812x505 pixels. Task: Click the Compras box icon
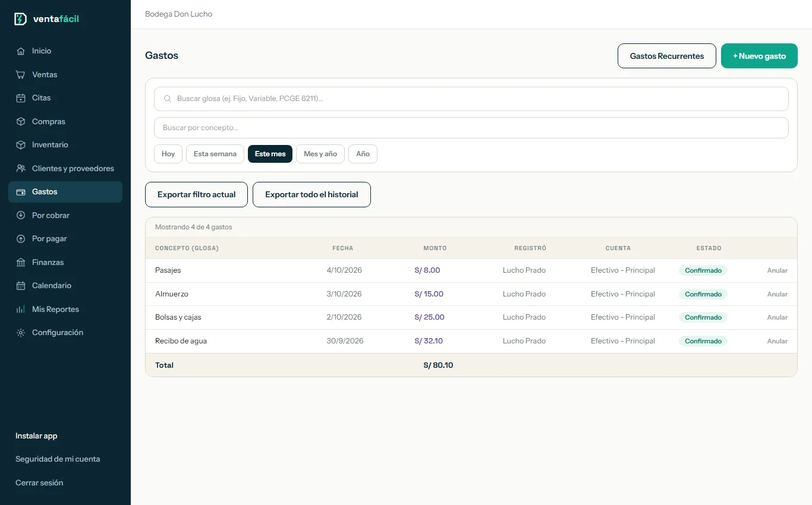point(21,122)
